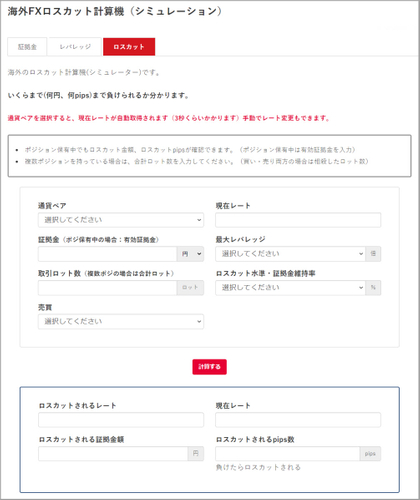Open the 通貨ペア dropdown
The width and height of the screenshot is (420, 500).
click(121, 220)
